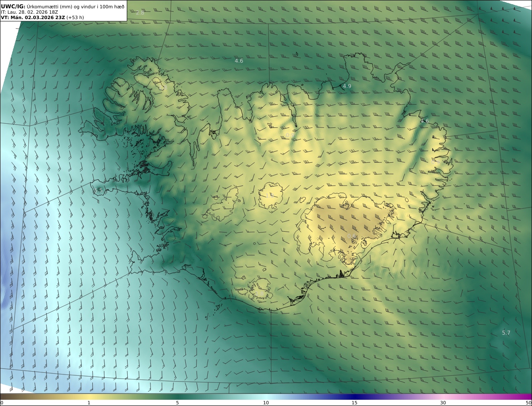The image size is (532, 406).
Task: Select the 'IT: Lau. 28. 02. 2026 18Z' line
Action: click(30, 12)
